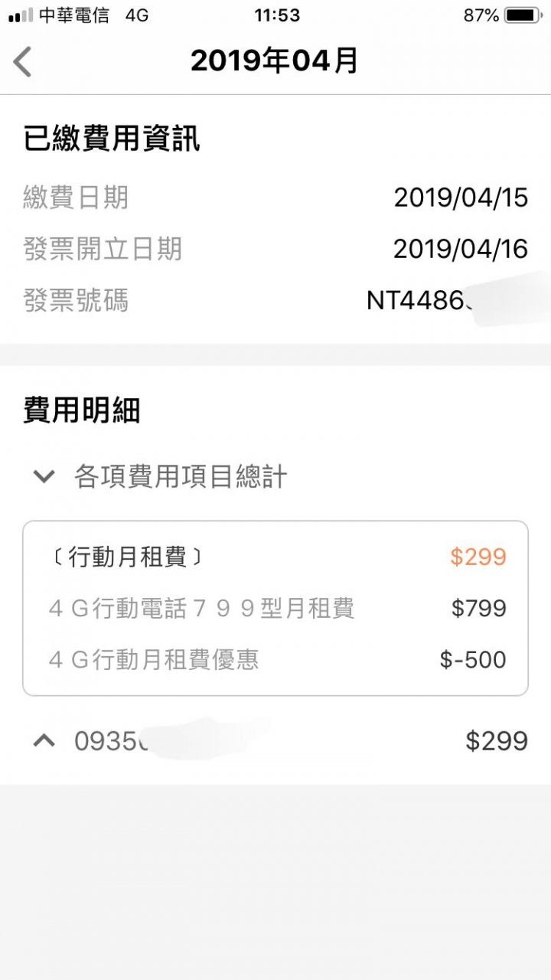Expand the 0935 phone number chevron

tap(44, 740)
